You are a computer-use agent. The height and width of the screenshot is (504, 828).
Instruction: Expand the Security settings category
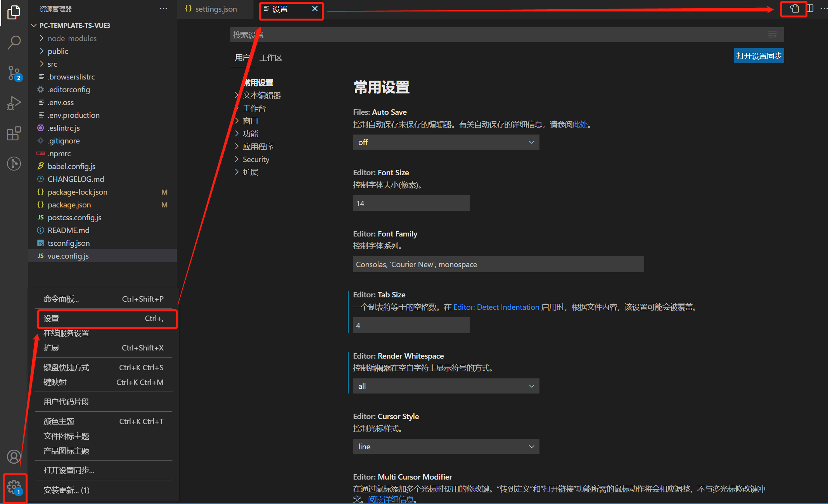click(256, 159)
